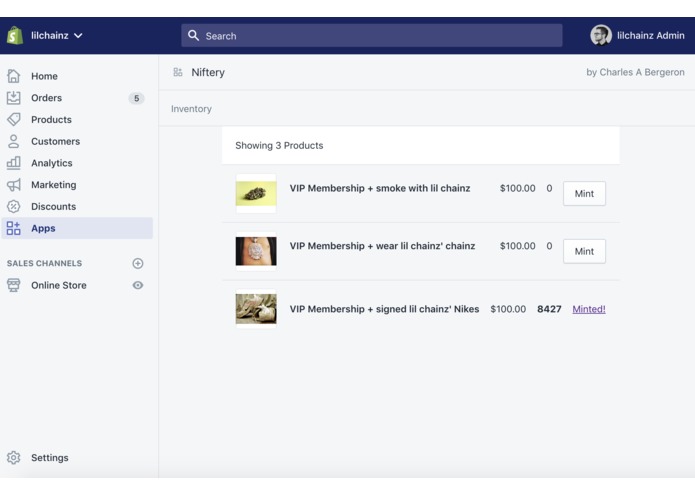
Task: Open the smoke with lil chainz thumbnail
Action: 256,194
